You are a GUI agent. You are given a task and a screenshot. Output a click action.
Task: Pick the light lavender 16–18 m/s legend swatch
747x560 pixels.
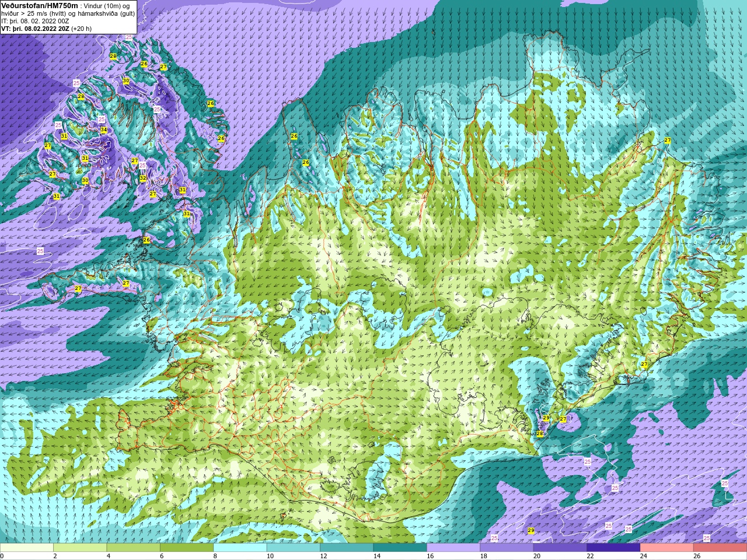[x=453, y=548]
